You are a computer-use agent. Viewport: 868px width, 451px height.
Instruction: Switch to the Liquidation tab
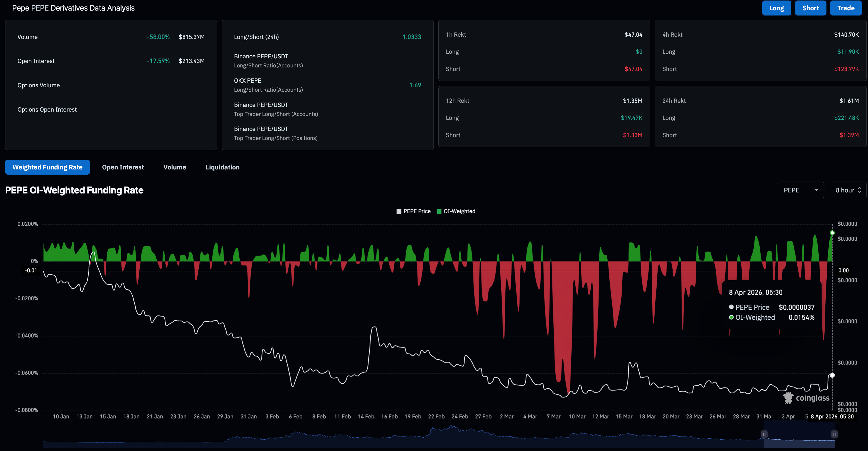coord(222,167)
